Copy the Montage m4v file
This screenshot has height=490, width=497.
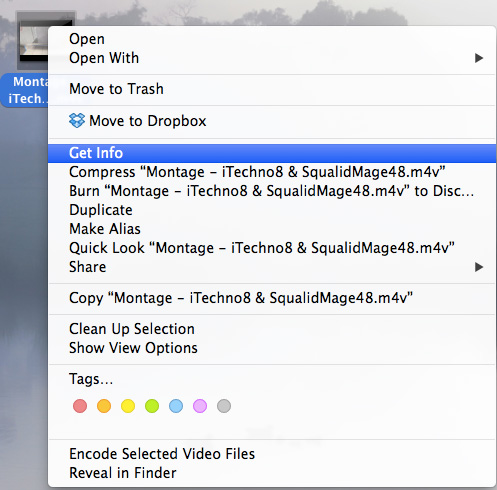click(272, 298)
